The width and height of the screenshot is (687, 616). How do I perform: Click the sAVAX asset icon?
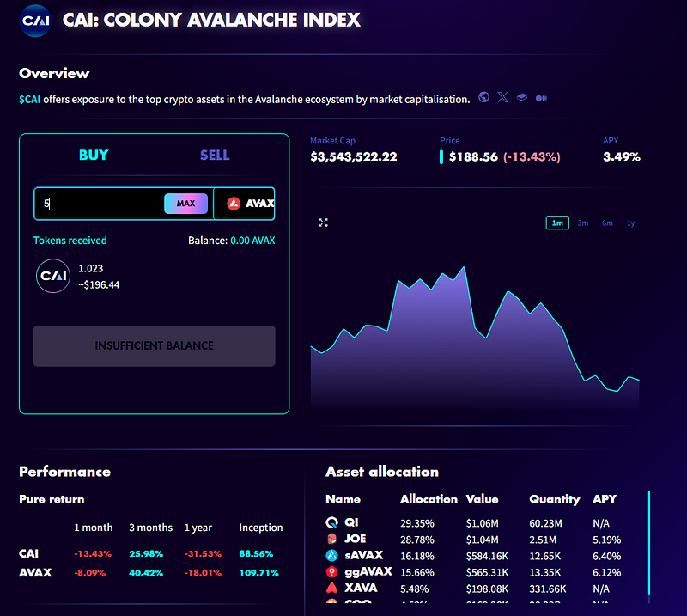332,555
